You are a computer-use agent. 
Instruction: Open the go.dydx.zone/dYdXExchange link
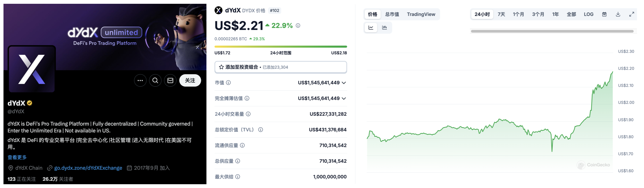(x=88, y=168)
